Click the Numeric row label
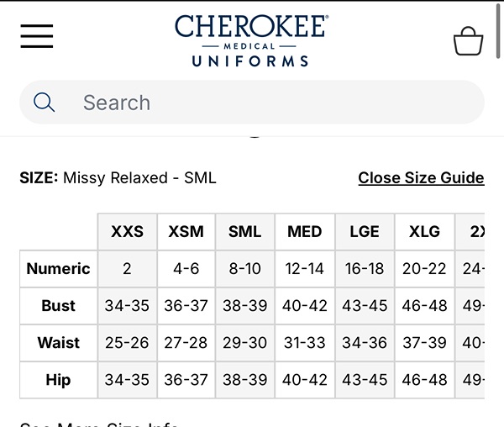504x427 pixels. coord(58,269)
